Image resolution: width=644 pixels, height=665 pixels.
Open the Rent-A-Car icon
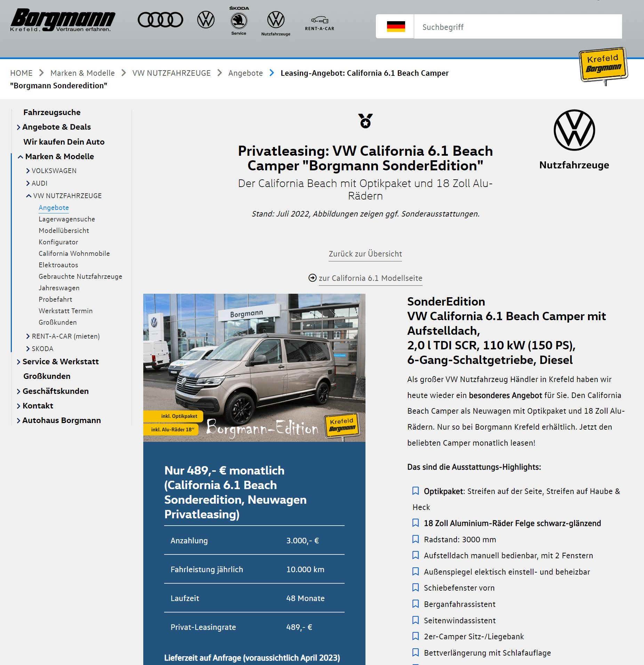320,23
